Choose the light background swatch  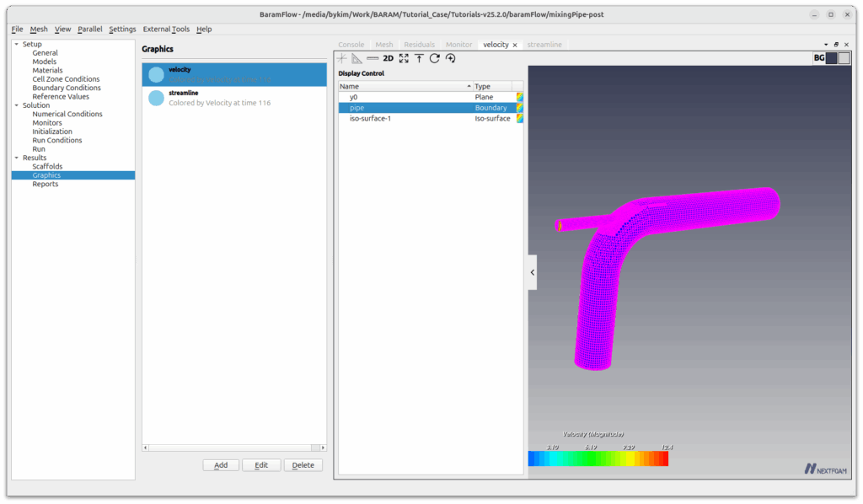coord(844,58)
